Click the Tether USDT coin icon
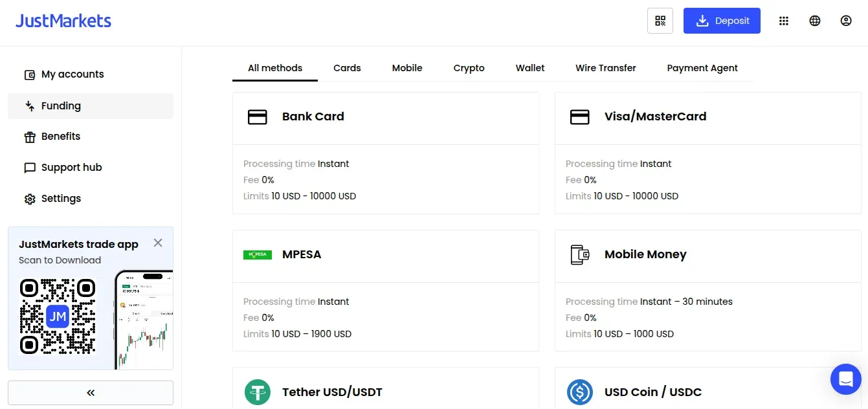 [258, 392]
